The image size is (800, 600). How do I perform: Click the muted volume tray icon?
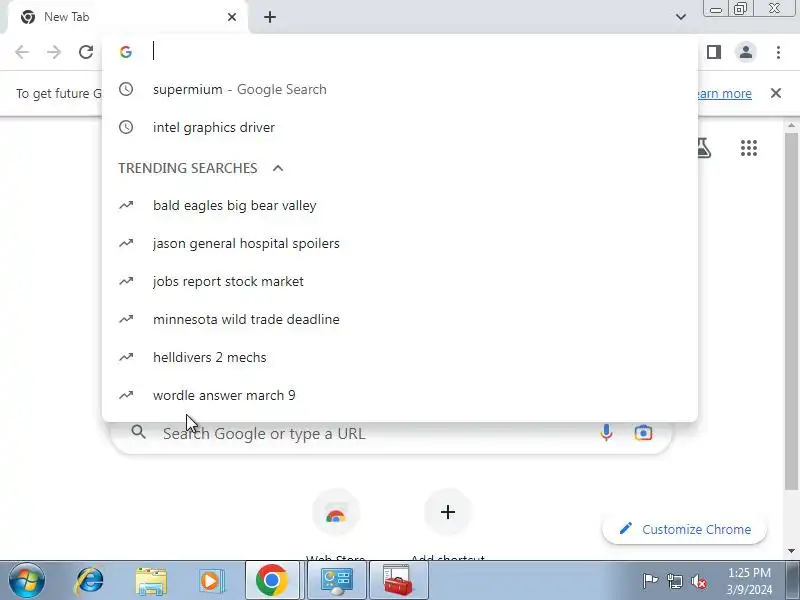pyautogui.click(x=698, y=581)
